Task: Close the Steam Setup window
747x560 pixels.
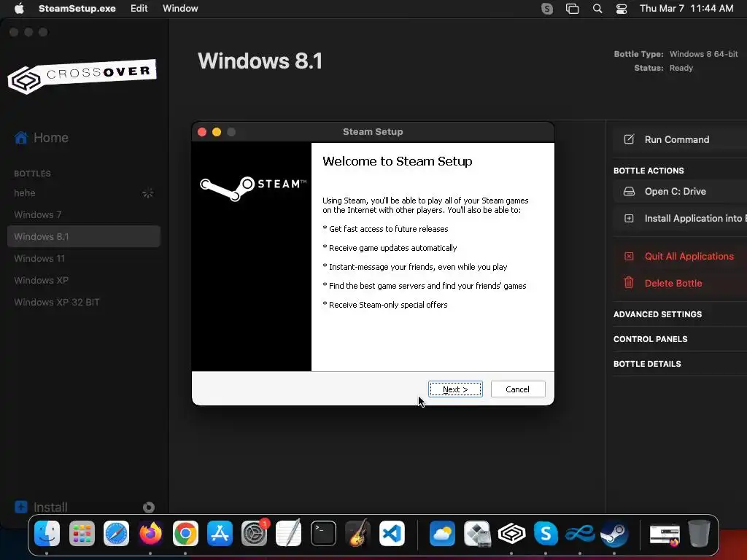Action: (202, 132)
